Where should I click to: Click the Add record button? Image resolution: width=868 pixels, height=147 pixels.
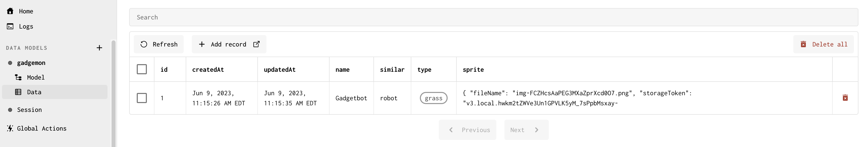point(229,44)
